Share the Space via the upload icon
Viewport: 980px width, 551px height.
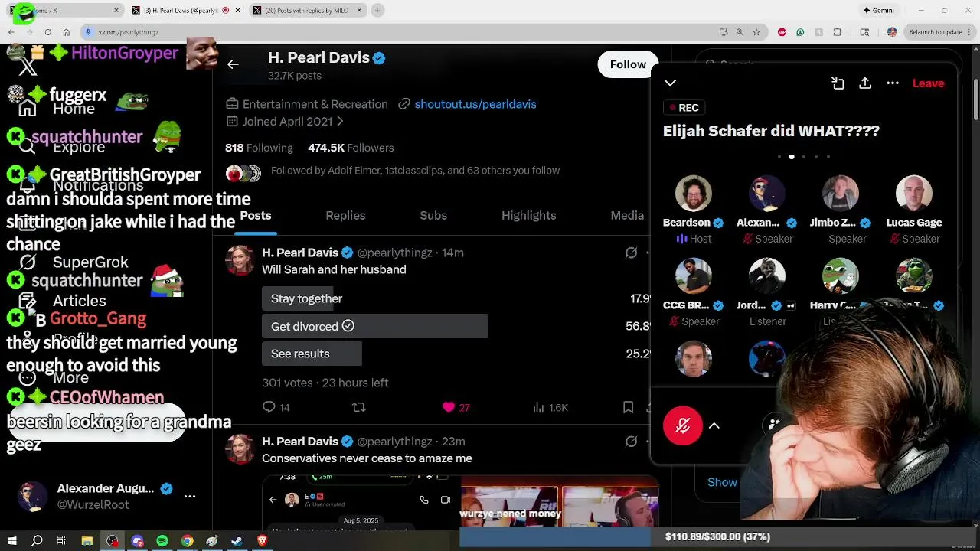pyautogui.click(x=865, y=83)
